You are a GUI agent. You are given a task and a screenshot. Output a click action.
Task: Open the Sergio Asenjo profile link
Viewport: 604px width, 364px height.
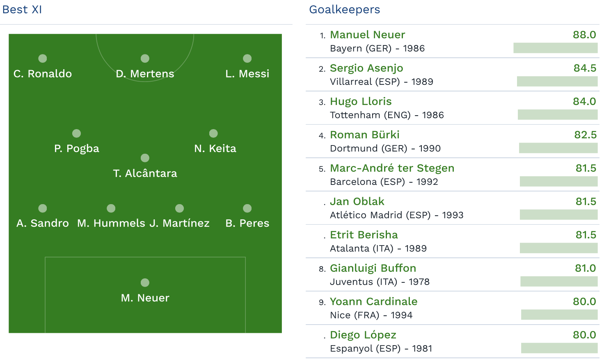pos(366,68)
